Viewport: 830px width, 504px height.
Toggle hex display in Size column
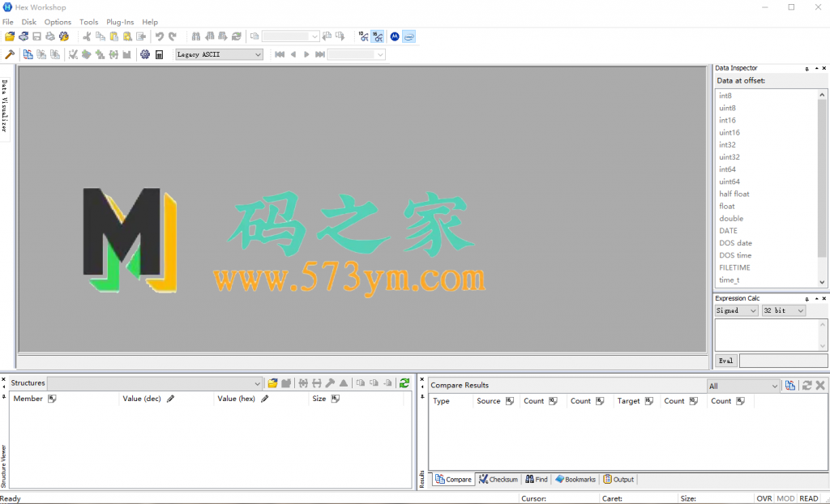pyautogui.click(x=335, y=399)
